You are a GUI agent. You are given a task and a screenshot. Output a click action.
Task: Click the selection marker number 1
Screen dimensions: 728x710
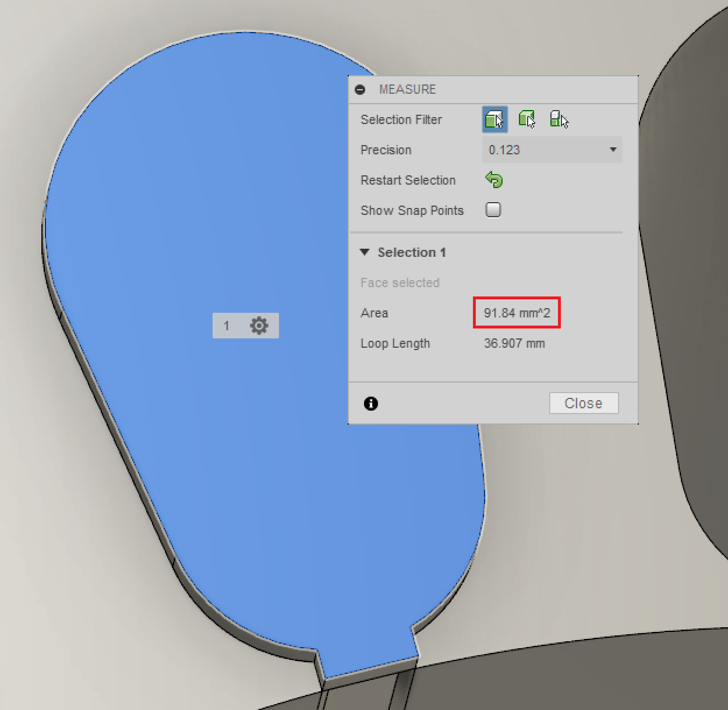pyautogui.click(x=227, y=326)
